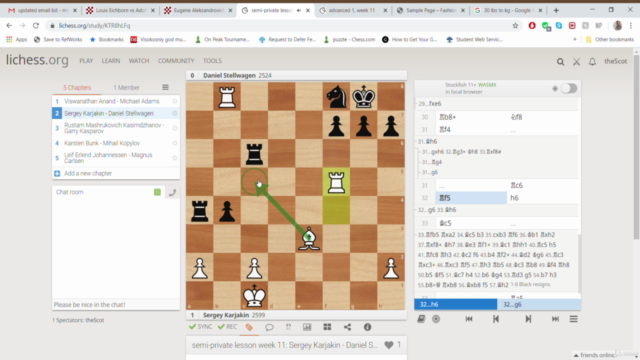Open theScot user menu
This screenshot has height=360, width=640.
(x=616, y=61)
